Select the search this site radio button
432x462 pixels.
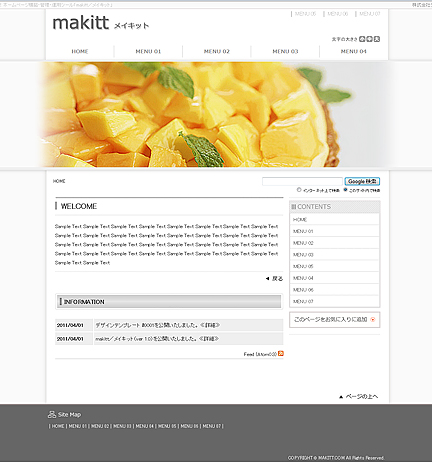[x=345, y=190]
